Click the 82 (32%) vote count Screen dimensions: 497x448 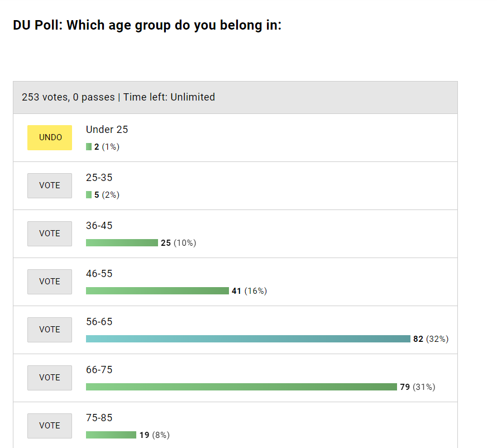pyautogui.click(x=431, y=339)
